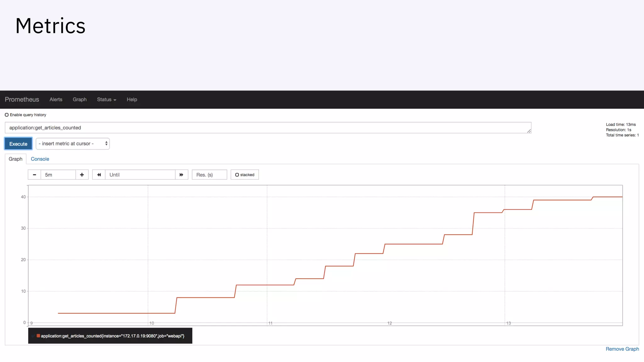Image resolution: width=644 pixels, height=362 pixels.
Task: Open the 'insert metric at cursor' dropdown
Action: tap(73, 144)
